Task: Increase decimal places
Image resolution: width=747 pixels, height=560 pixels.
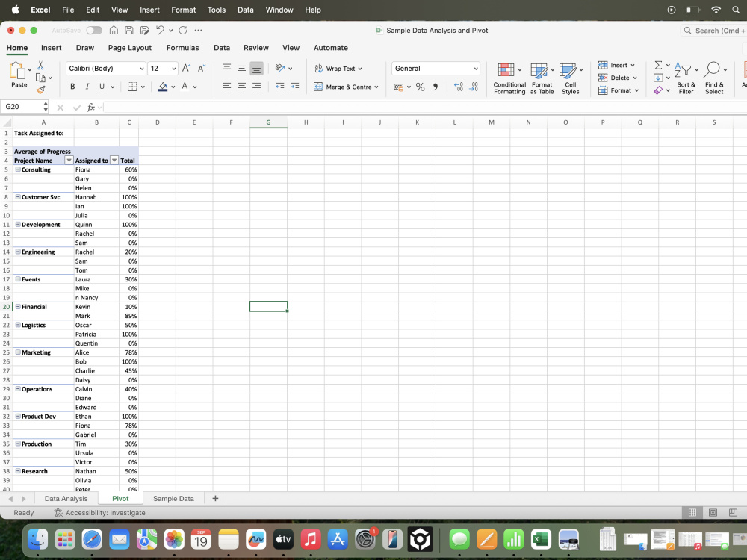Action: [x=459, y=87]
